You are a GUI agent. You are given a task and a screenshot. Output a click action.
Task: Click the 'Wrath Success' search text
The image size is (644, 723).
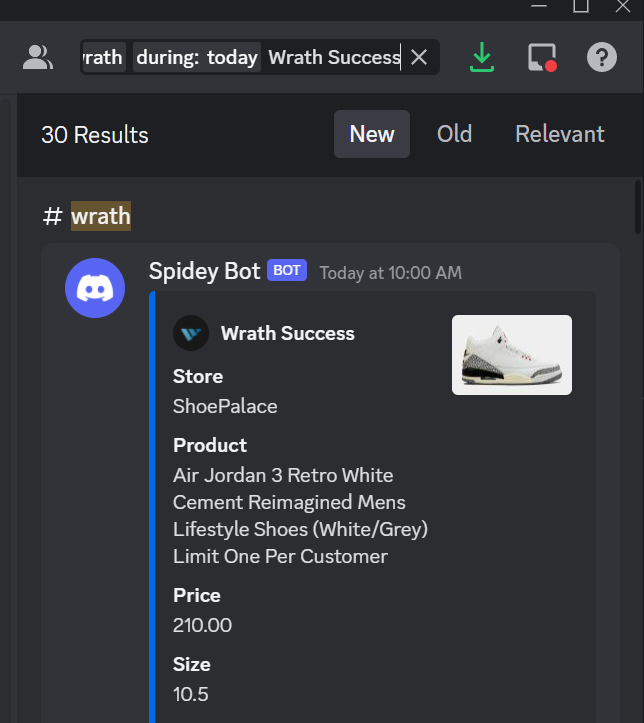pyautogui.click(x=334, y=58)
